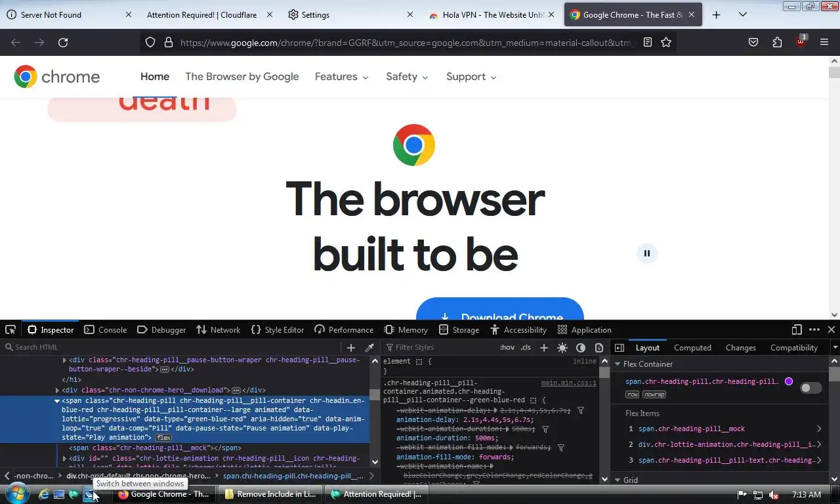Screen dimensions: 840x504
Task: Open the Performance tab
Action: 344,330
